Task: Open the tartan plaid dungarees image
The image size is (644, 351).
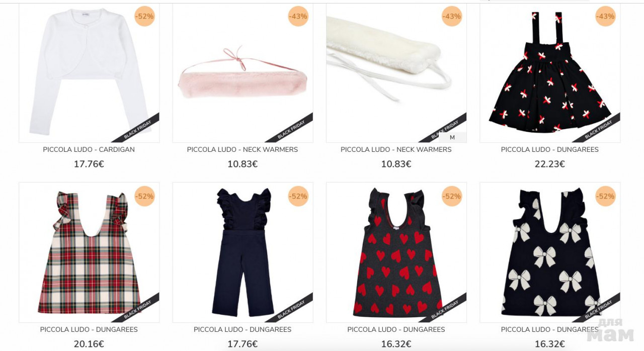Action: (x=89, y=252)
